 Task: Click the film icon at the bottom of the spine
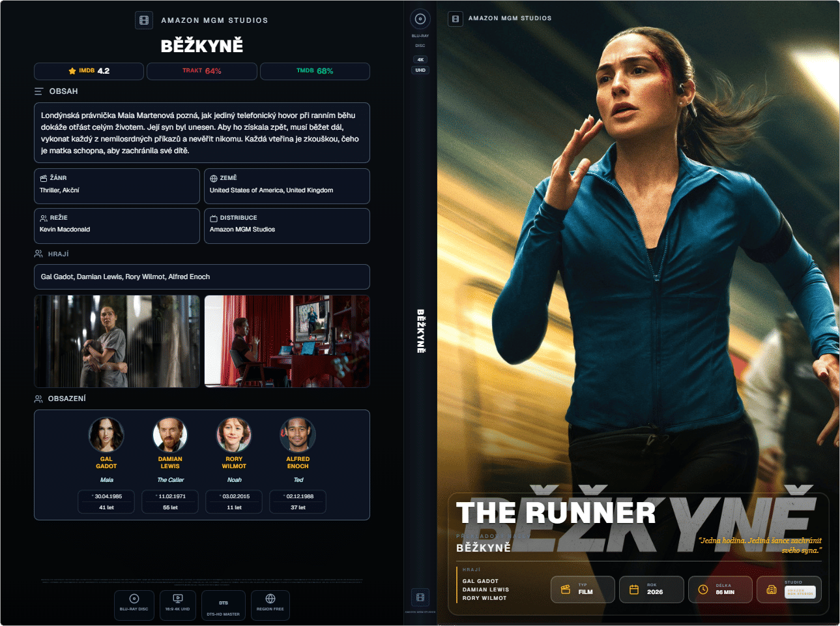tap(420, 597)
